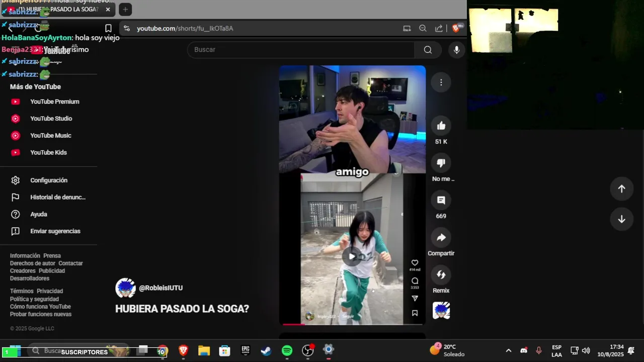The width and height of the screenshot is (644, 362).
Task: Share this page from the address bar
Action: click(439, 29)
